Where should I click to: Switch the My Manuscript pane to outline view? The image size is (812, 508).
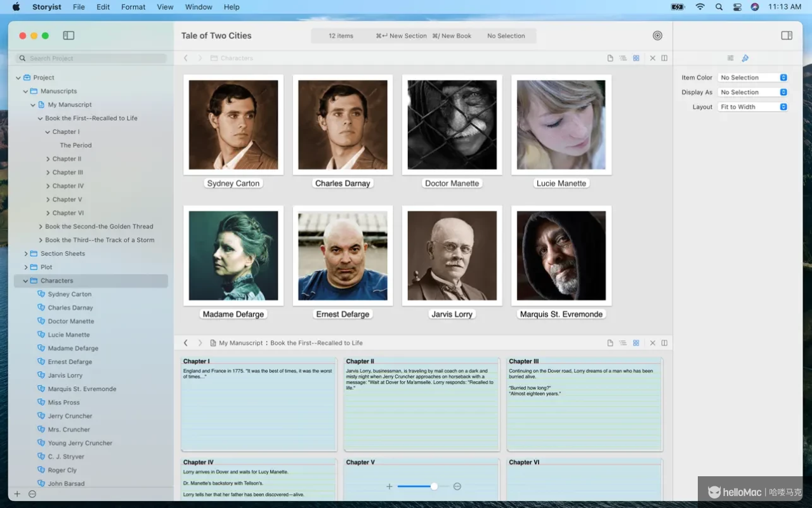point(623,343)
